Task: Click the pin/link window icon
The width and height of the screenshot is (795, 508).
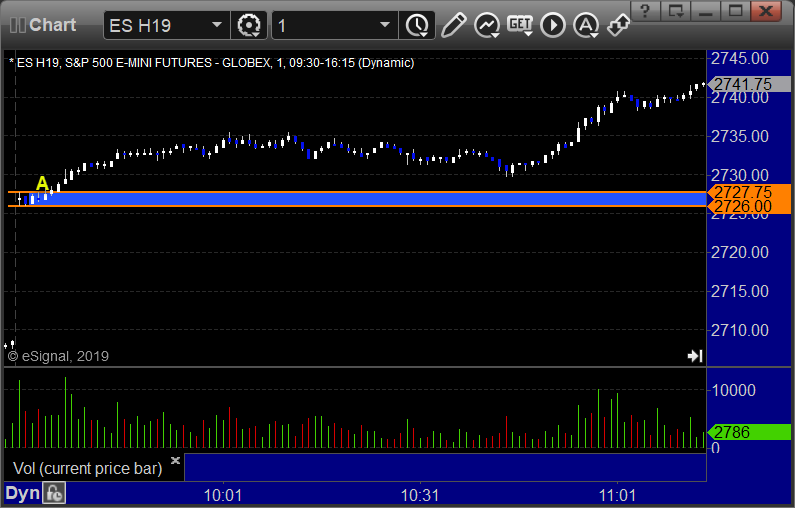Action: [618, 25]
